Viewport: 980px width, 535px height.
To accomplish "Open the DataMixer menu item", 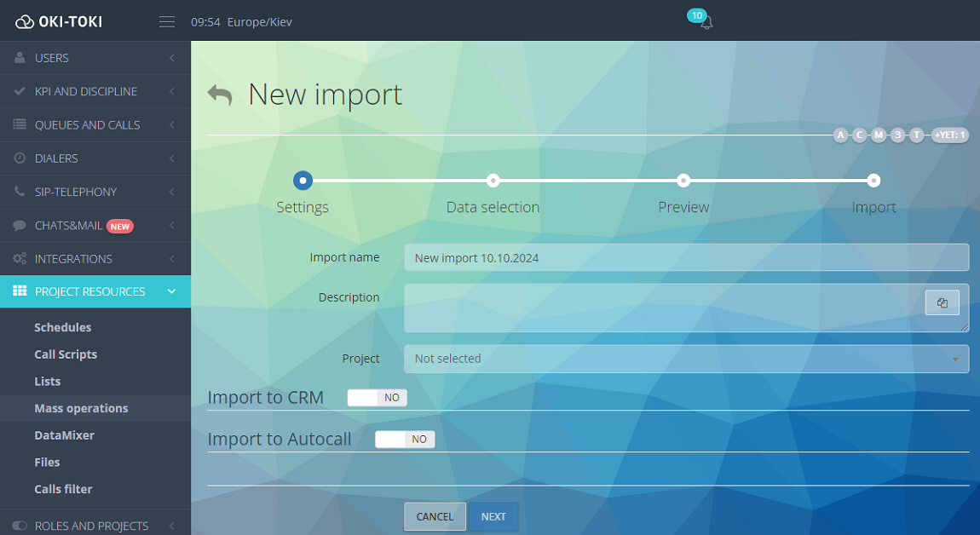I will (x=64, y=435).
